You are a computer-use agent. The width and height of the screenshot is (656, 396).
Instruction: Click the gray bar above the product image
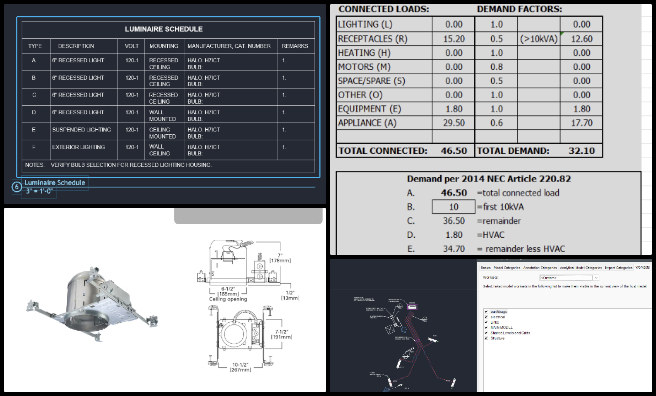pyautogui.click(x=249, y=216)
